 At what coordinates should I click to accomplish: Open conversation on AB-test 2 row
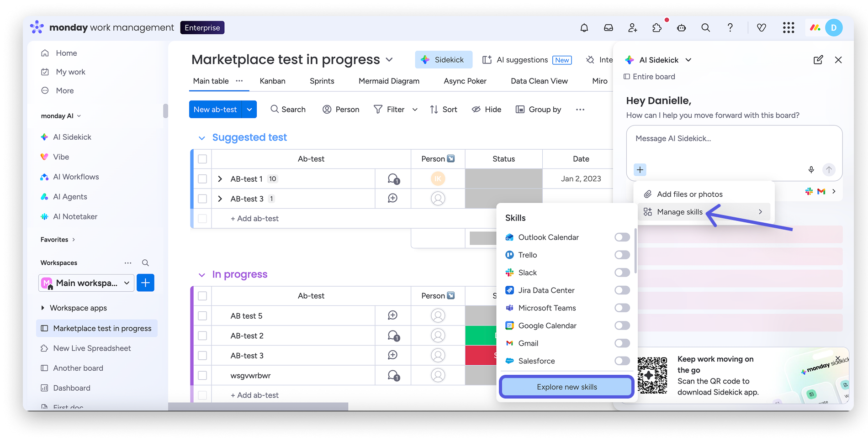(393, 336)
